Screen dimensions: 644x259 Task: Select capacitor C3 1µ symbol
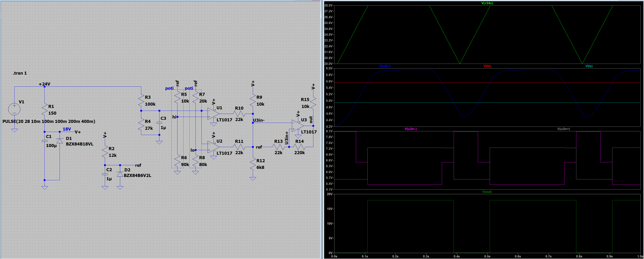click(x=159, y=123)
